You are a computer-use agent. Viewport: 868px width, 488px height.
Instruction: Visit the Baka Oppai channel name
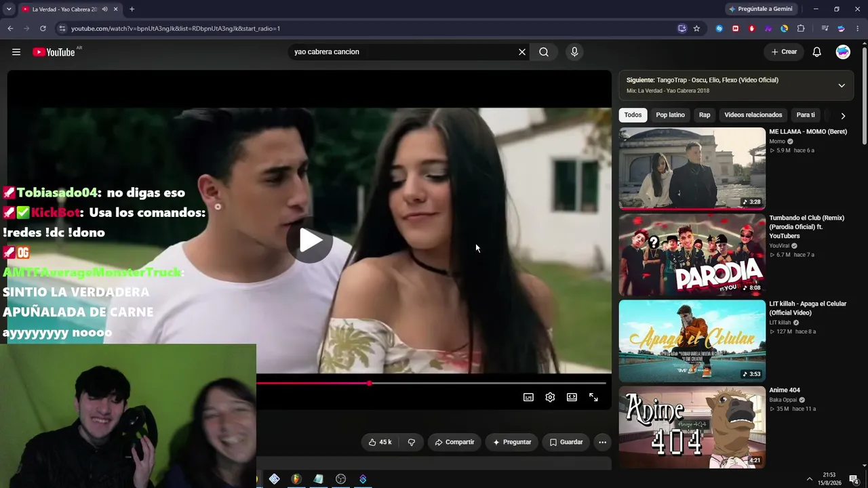click(783, 400)
